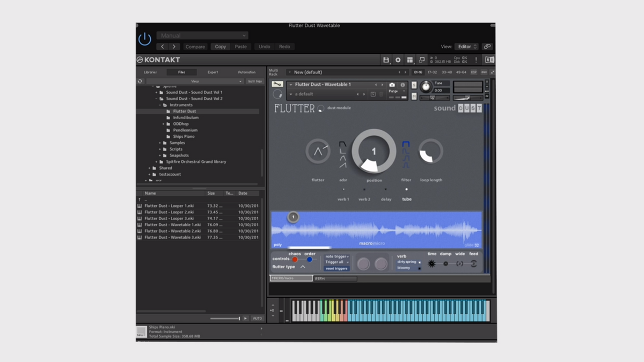The image size is (644, 362).
Task: Solo the instrument with S button
Action: (414, 85)
